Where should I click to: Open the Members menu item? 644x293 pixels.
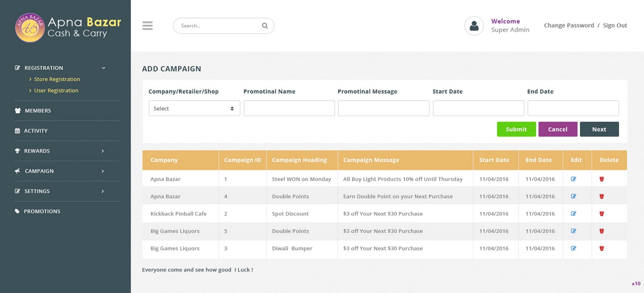(38, 110)
